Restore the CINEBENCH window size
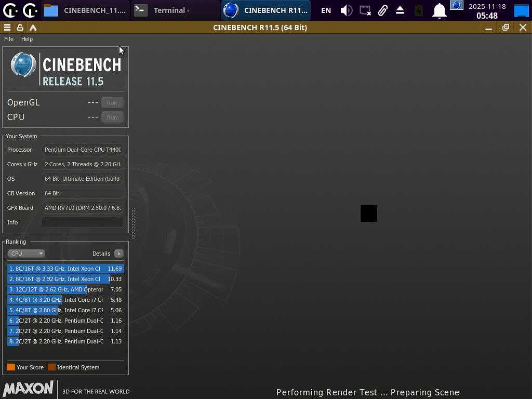The width and height of the screenshot is (532, 399). (506, 28)
